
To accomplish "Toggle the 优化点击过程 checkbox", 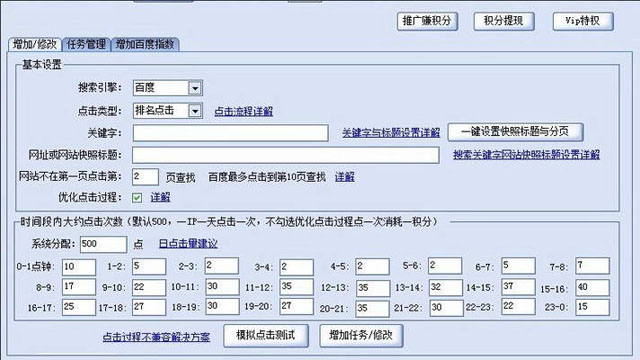I will coord(137,198).
